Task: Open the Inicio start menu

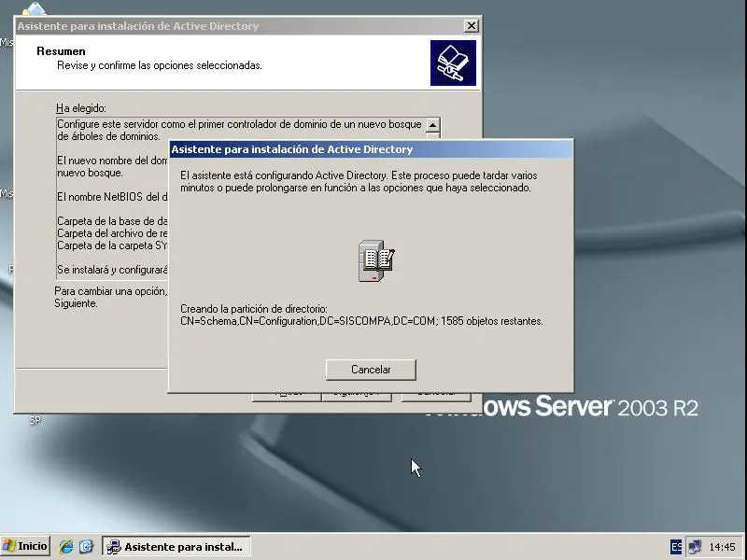Action: (x=25, y=546)
